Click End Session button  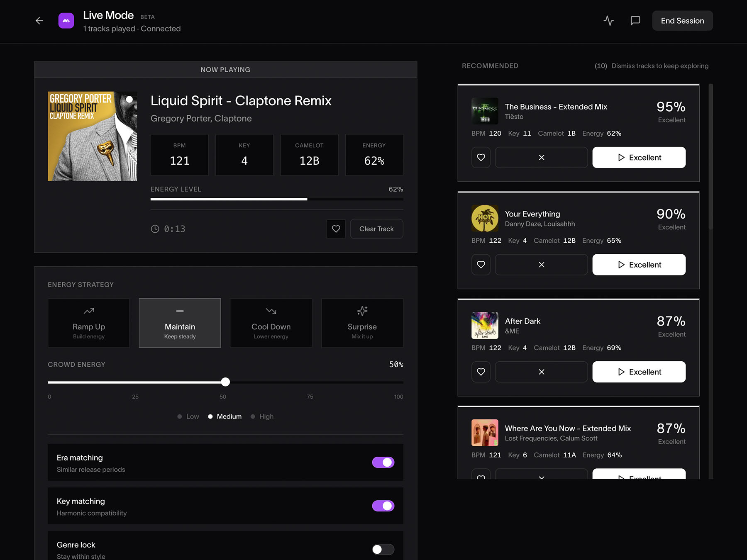[683, 21]
